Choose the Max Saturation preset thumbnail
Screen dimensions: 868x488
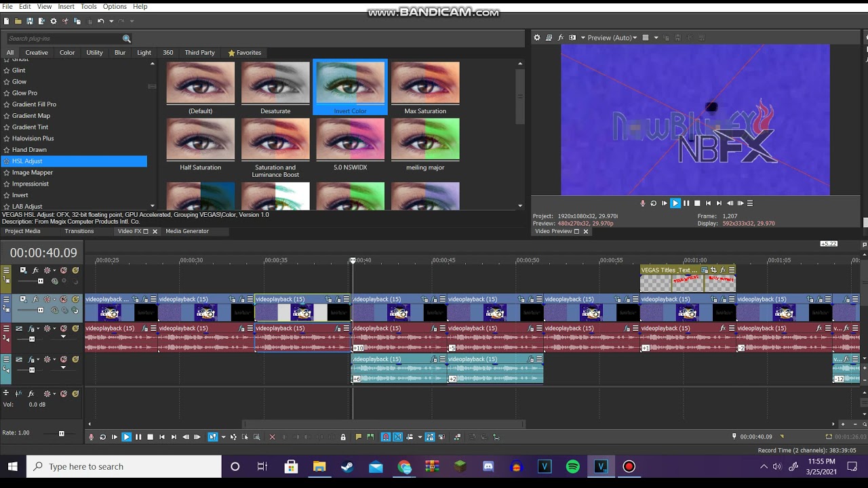tap(425, 83)
